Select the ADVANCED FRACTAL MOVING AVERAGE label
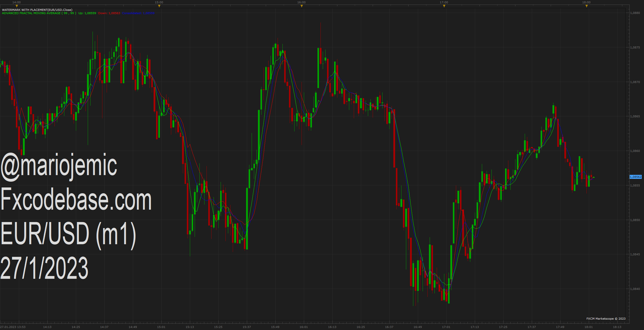Image resolution: width=644 pixels, height=330 pixels. pos(39,13)
